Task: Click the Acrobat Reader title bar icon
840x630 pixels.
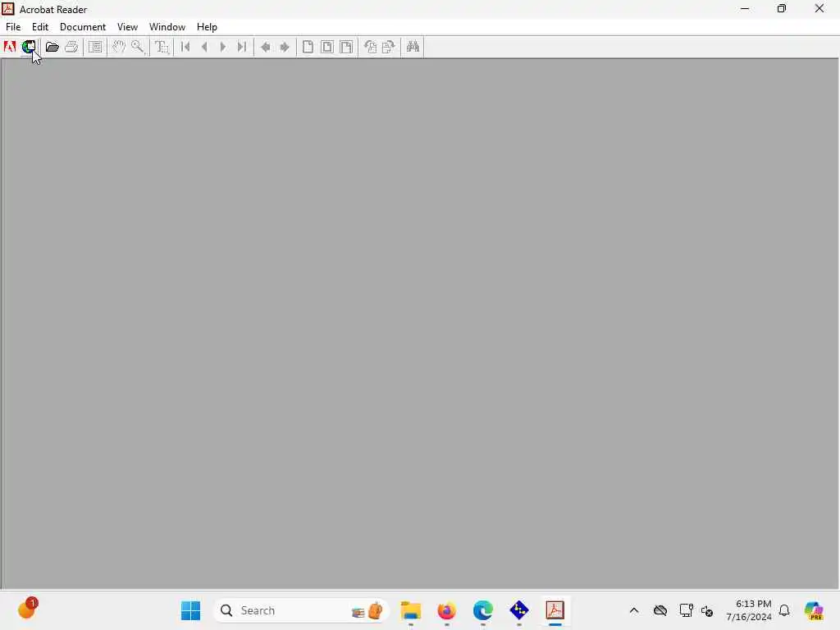Action: [8, 9]
